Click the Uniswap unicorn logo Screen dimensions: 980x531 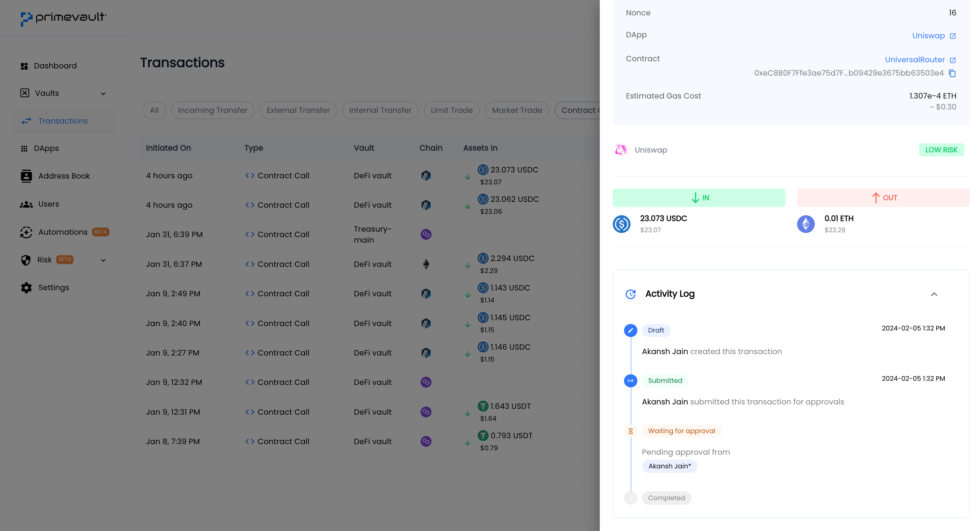point(621,150)
